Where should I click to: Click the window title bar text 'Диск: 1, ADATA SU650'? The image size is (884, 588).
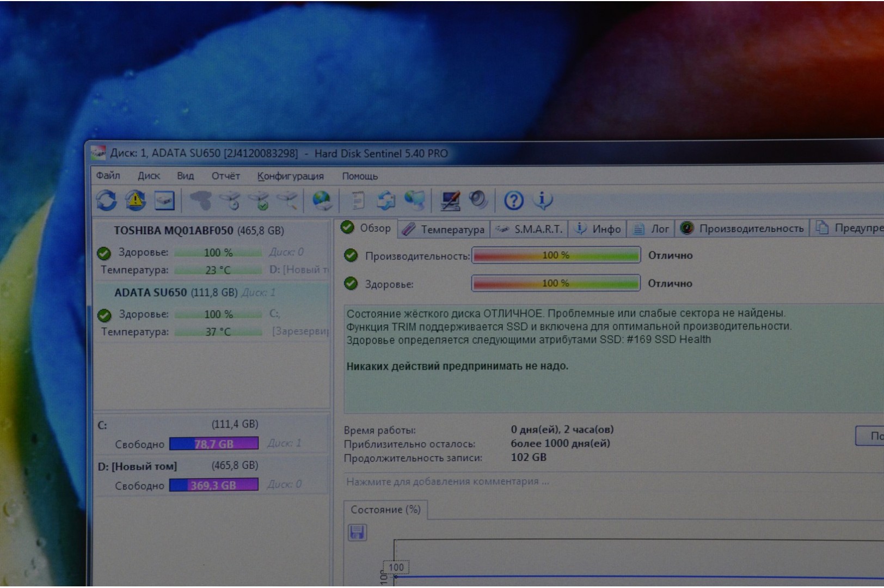pos(165,153)
